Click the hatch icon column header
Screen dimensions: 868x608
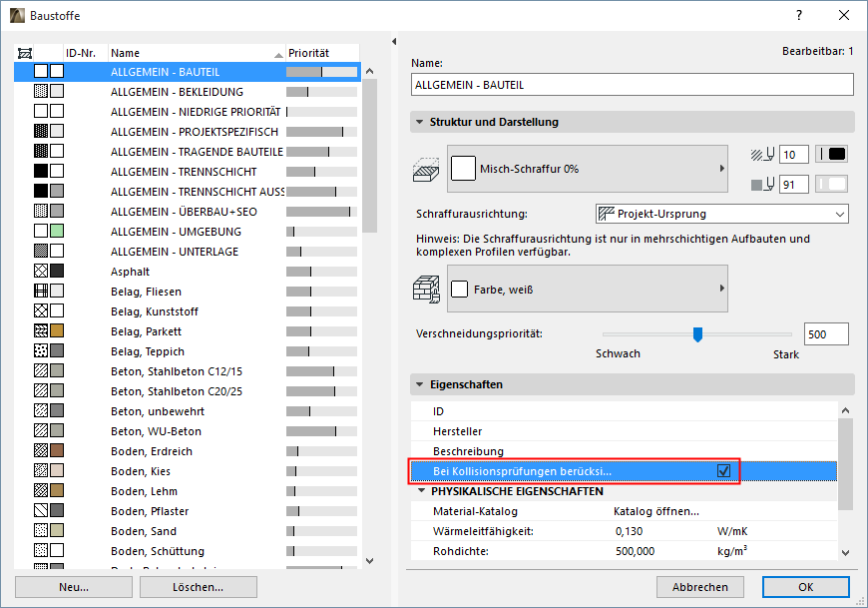tap(25, 53)
